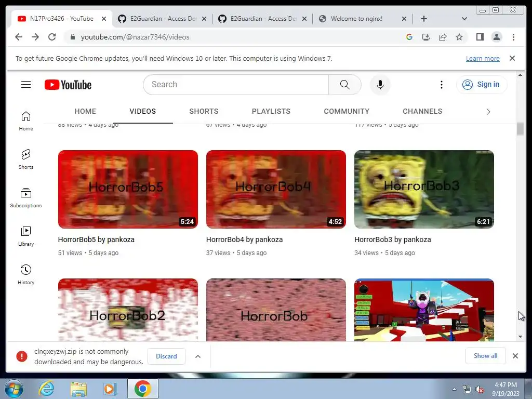Open a new tab with plus button
The width and height of the screenshot is (532, 399).
click(x=424, y=19)
